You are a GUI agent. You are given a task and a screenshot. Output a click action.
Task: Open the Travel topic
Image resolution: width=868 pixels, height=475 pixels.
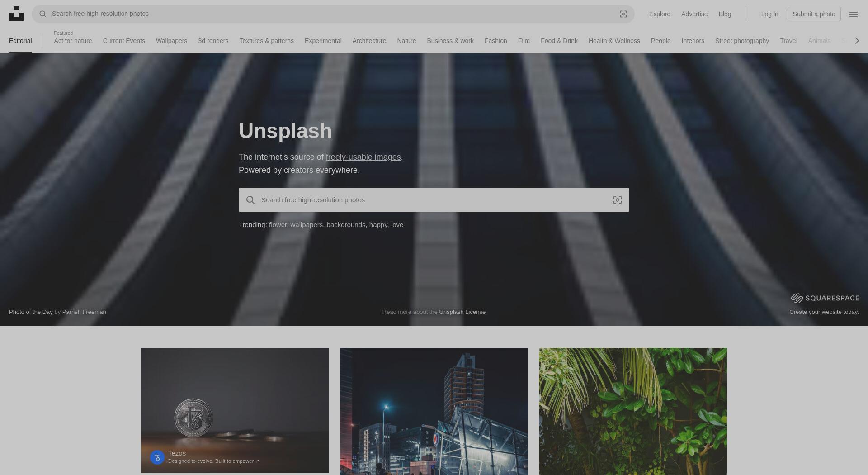tap(788, 41)
